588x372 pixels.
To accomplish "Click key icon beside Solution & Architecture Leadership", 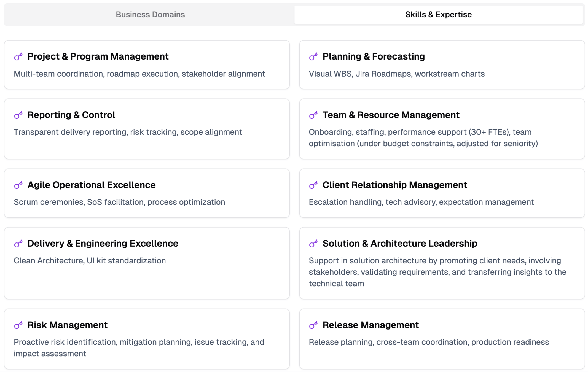I will [313, 244].
